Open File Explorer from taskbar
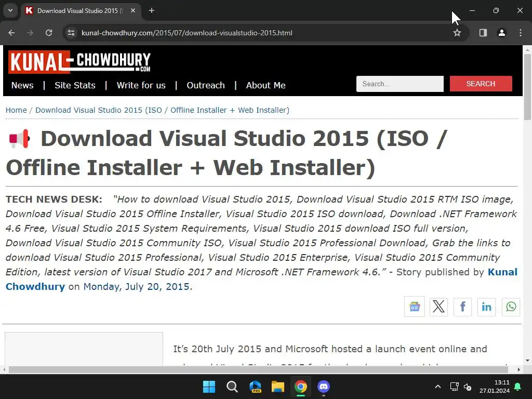The width and height of the screenshot is (532, 399). coord(278,387)
